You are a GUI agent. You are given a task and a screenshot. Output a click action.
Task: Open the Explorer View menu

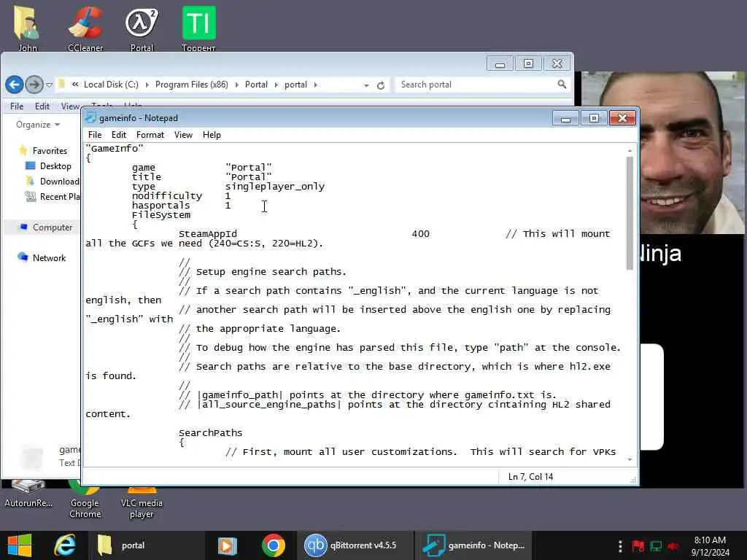70,106
